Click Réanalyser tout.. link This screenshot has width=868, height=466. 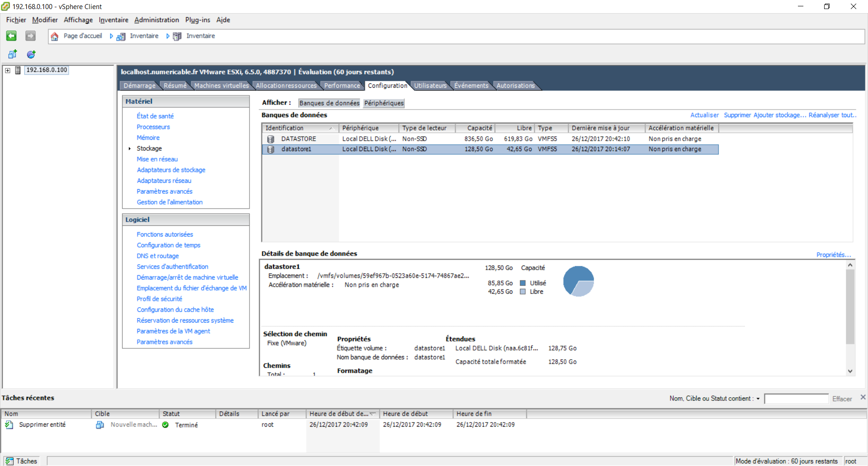click(832, 115)
